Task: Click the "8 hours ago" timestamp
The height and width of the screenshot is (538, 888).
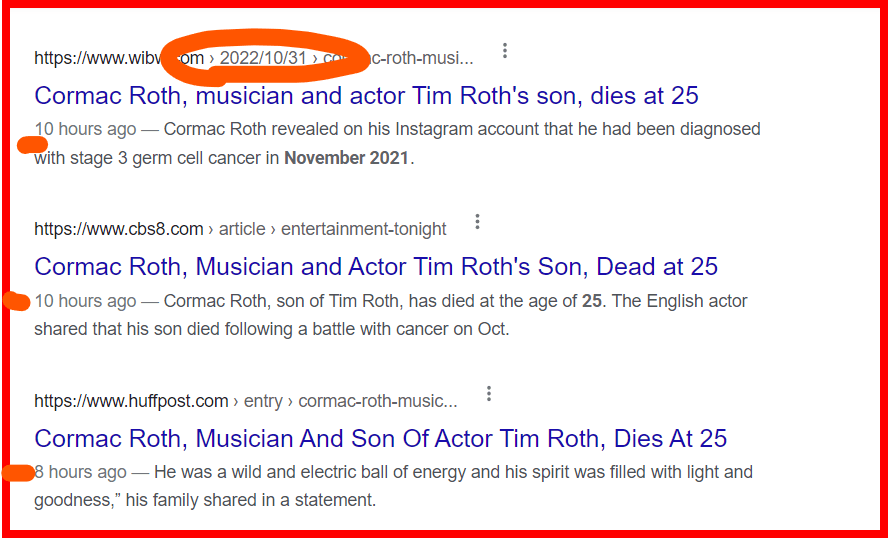Action: (x=81, y=472)
